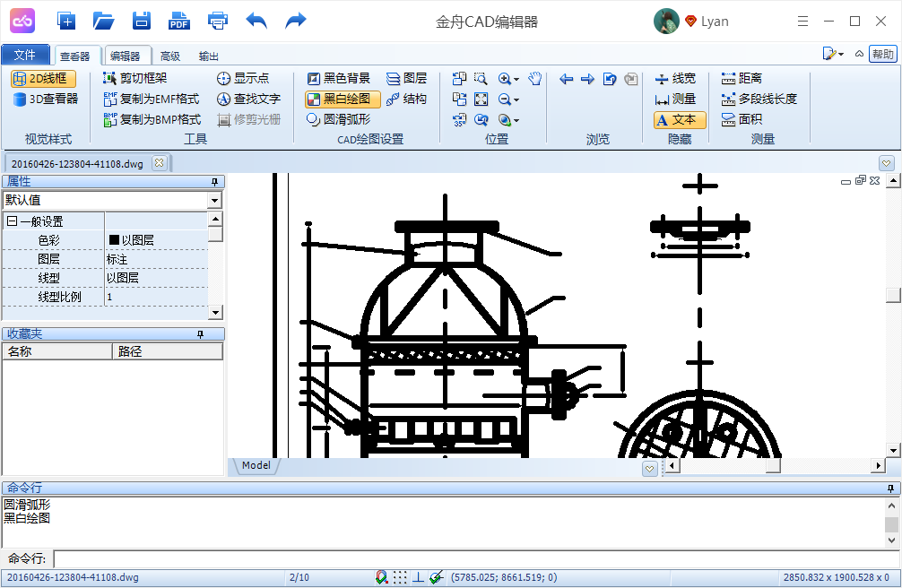Screen dimensions: 902x588
Task: Open a file using the folder icon
Action: 103,22
